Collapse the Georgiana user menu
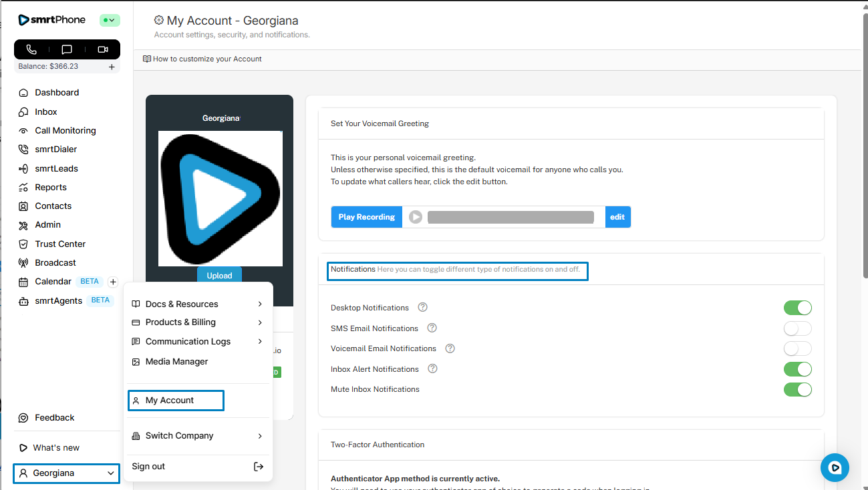 pyautogui.click(x=66, y=473)
